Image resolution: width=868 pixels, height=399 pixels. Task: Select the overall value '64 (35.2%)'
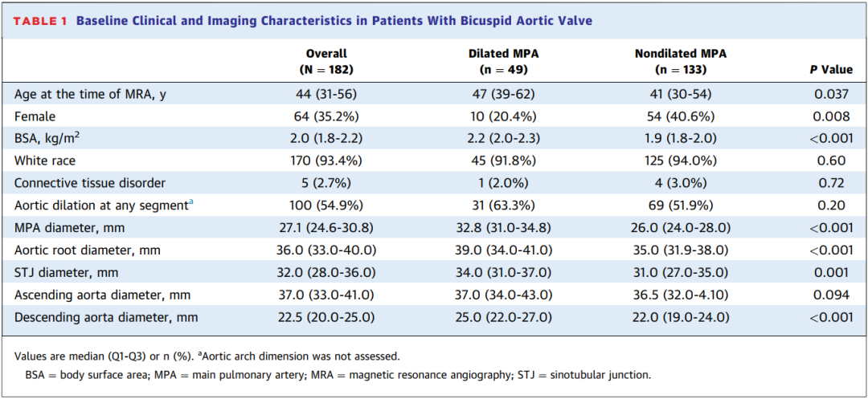click(326, 116)
